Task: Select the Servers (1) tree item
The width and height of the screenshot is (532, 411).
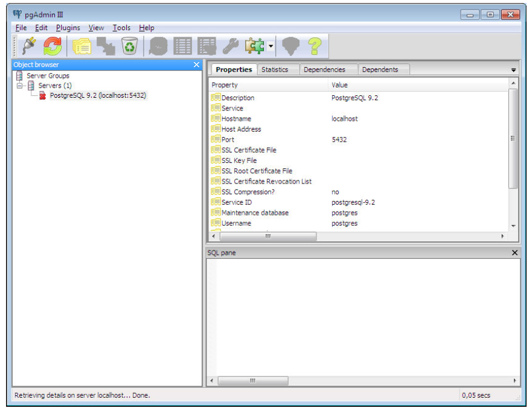Action: [x=55, y=86]
